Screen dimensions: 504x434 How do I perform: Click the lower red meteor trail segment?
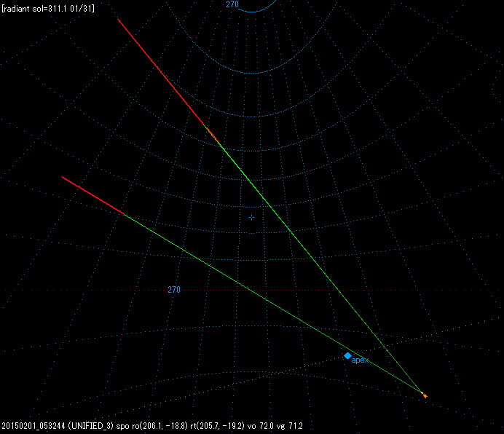pos(93,195)
